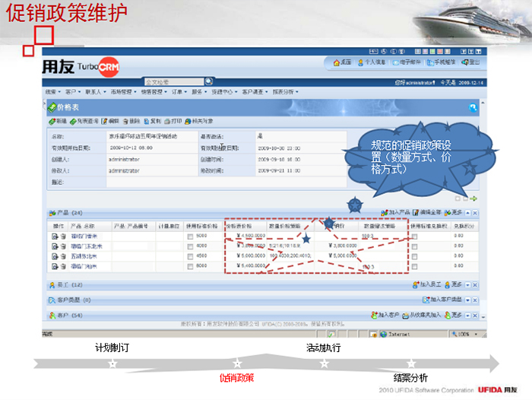Click 相关对象 in the toolbar
This screenshot has width=532, height=400.
point(199,121)
